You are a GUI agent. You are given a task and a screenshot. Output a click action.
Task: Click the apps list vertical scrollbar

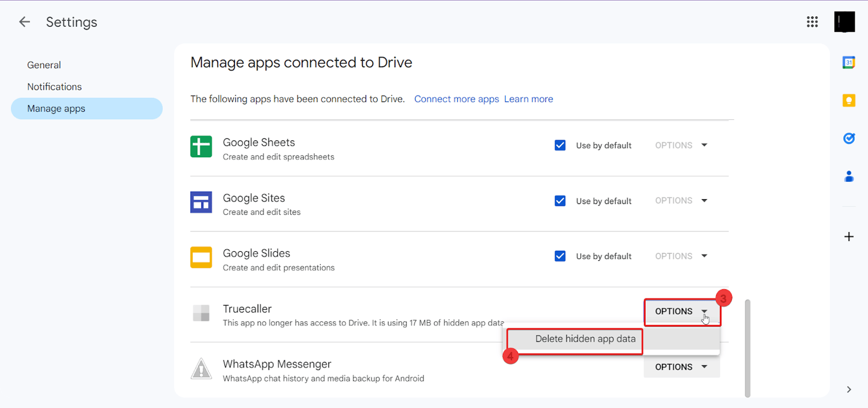[748, 348]
